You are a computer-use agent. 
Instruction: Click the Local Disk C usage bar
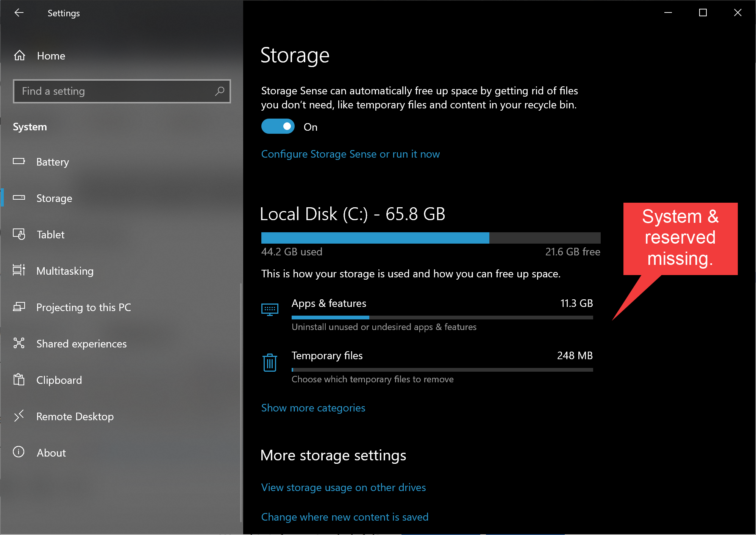(431, 238)
